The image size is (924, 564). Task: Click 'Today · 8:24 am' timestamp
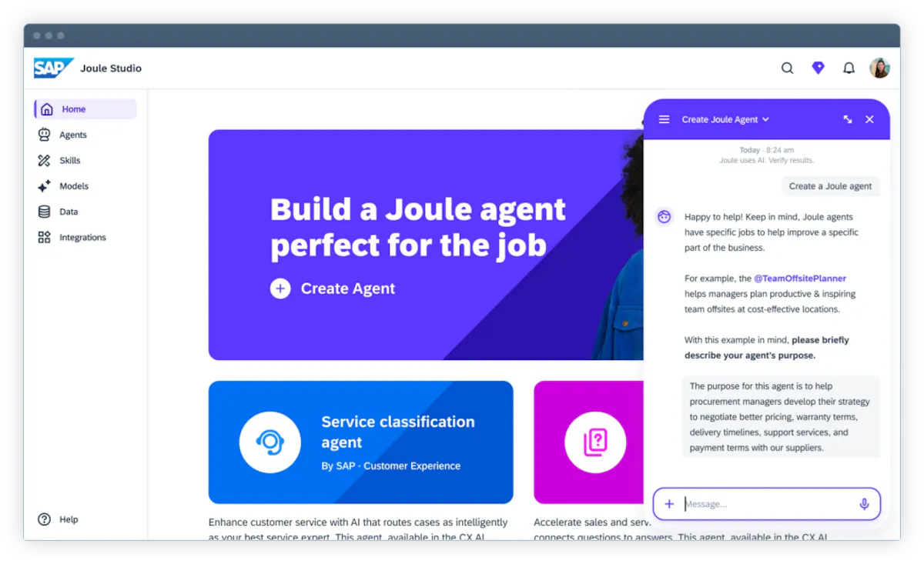766,150
